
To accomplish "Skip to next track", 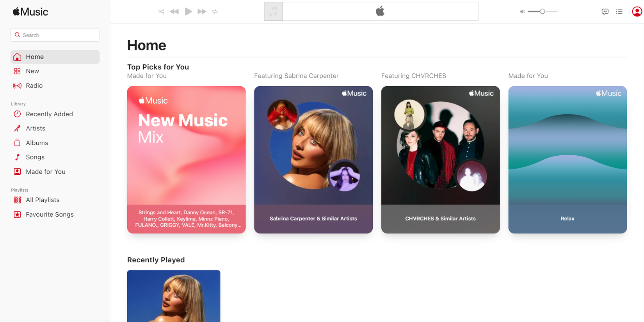I will (202, 12).
